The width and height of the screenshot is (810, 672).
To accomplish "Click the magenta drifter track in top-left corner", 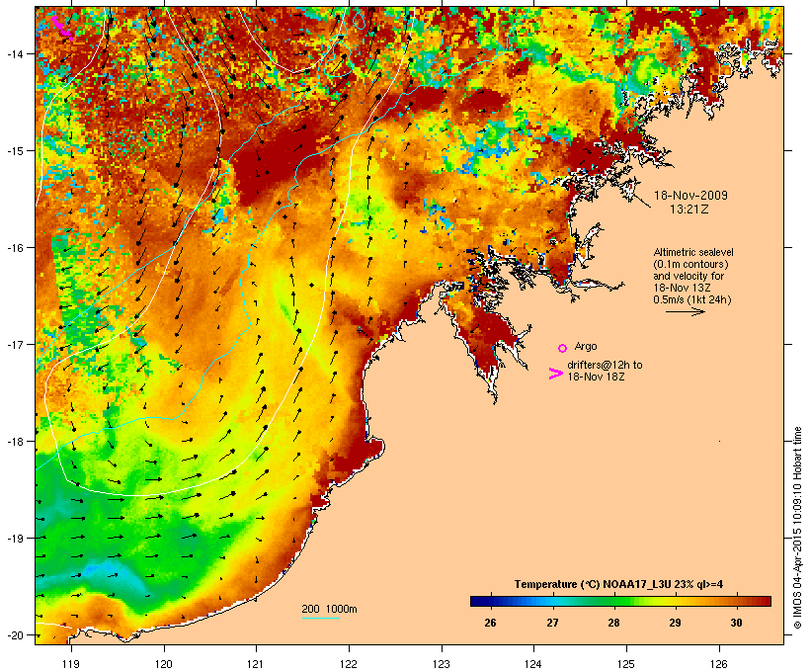I will (62, 29).
